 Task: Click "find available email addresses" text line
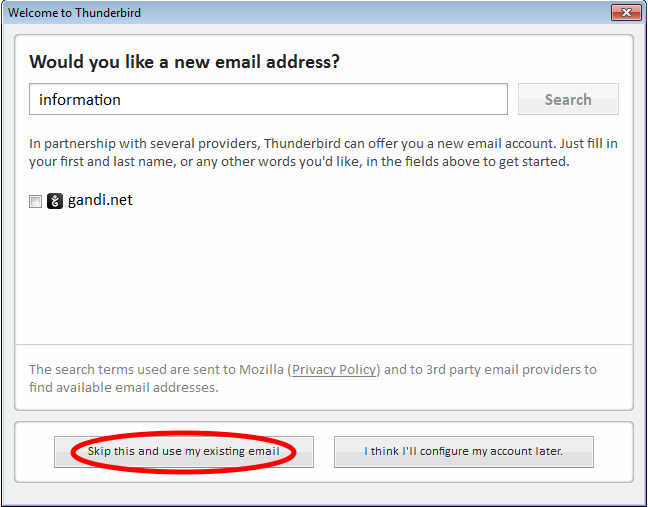click(x=124, y=387)
